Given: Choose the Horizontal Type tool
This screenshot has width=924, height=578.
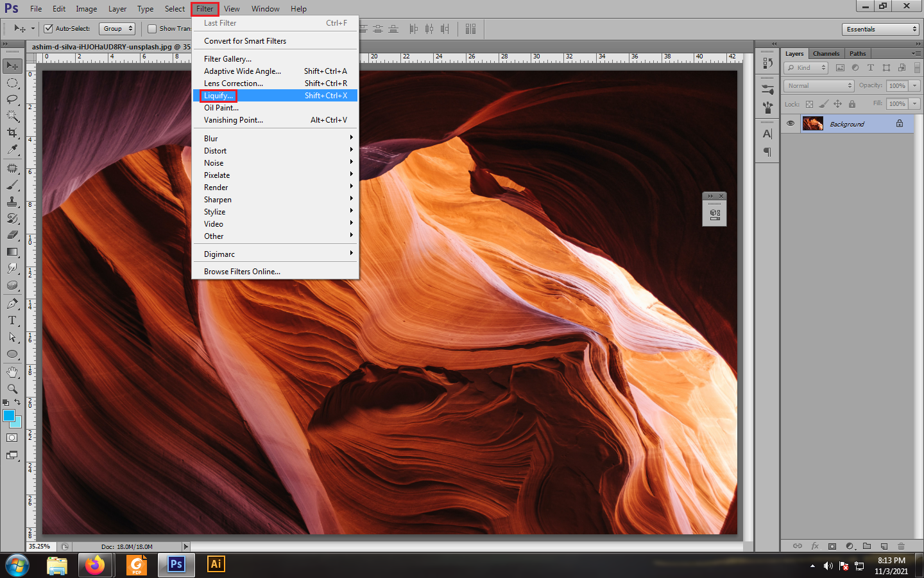Looking at the screenshot, I should pyautogui.click(x=12, y=320).
